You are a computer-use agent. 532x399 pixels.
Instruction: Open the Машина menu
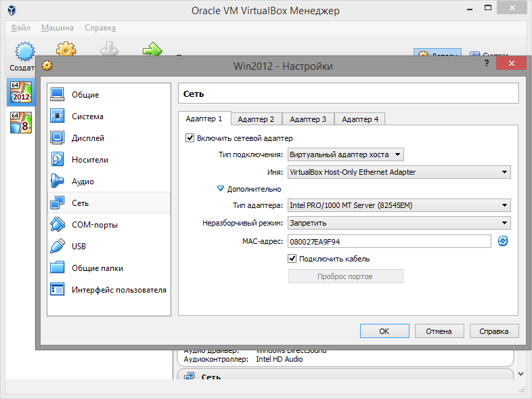(x=58, y=28)
